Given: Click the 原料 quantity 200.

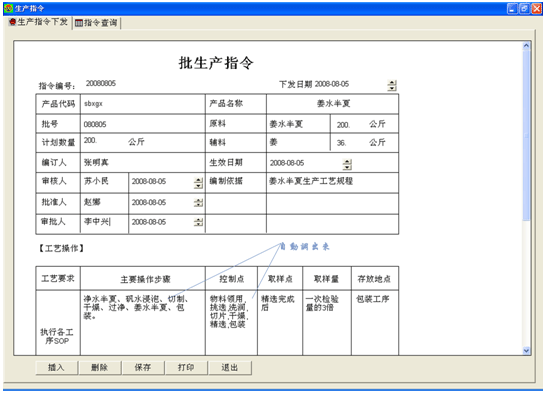Looking at the screenshot, I should (343, 125).
